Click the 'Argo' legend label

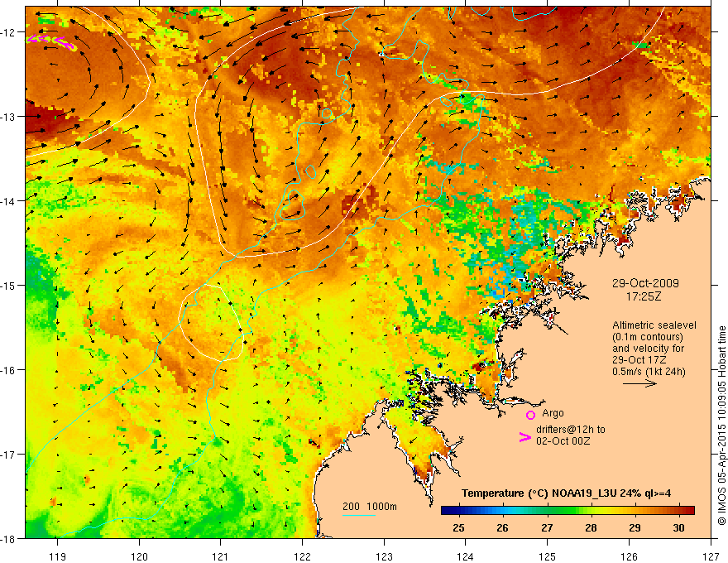553,413
